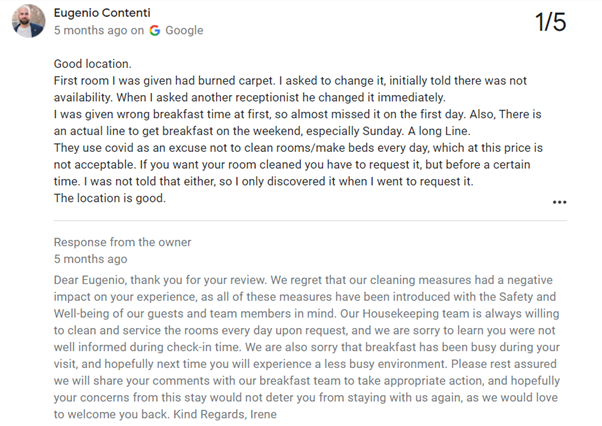The width and height of the screenshot is (602, 426).
Task: Click the response line about the breakfast team
Action: coord(307,381)
